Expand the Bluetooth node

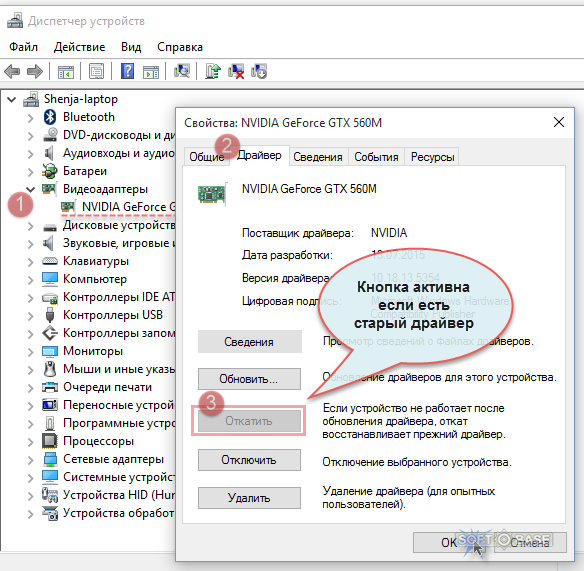31,118
